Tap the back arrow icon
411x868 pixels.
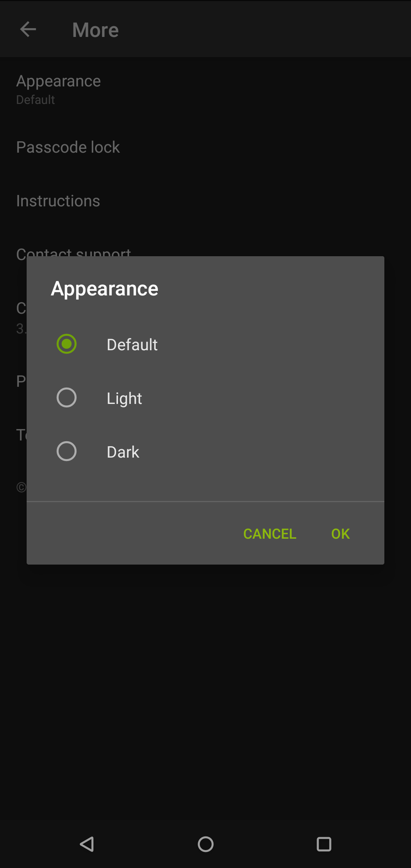tap(28, 29)
